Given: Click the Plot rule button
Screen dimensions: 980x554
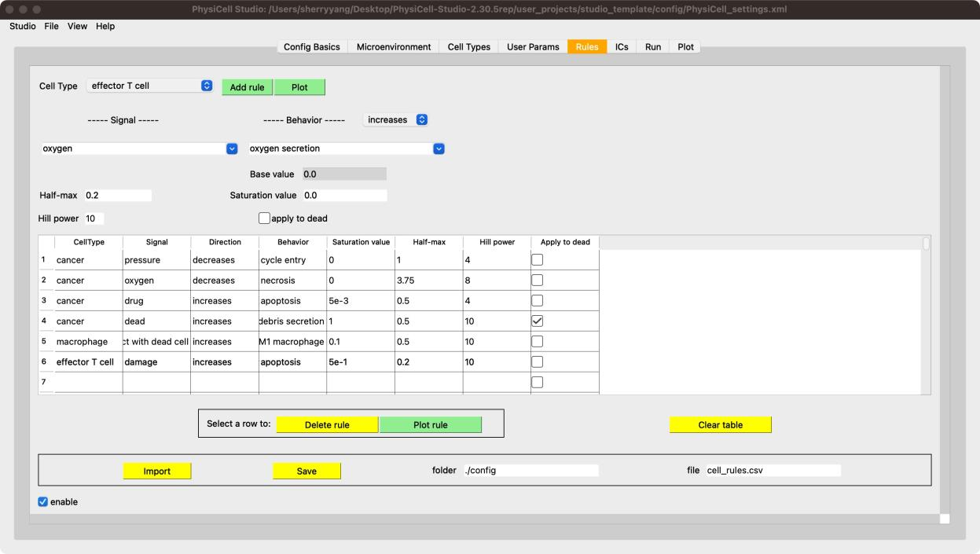Looking at the screenshot, I should 430,424.
